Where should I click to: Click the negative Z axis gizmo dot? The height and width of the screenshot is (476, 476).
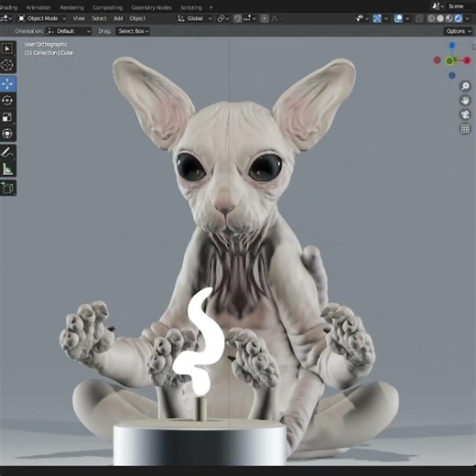[452, 75]
